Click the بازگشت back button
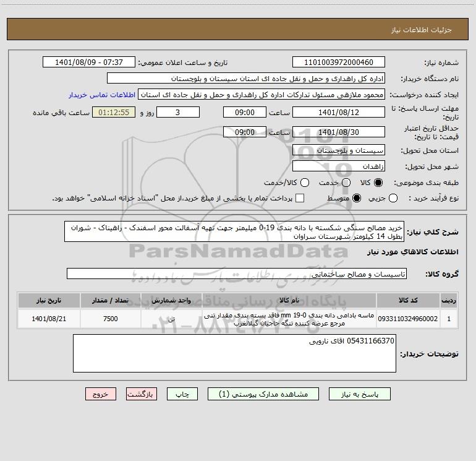Viewport: 476px width, 461px height. pyautogui.click(x=142, y=394)
